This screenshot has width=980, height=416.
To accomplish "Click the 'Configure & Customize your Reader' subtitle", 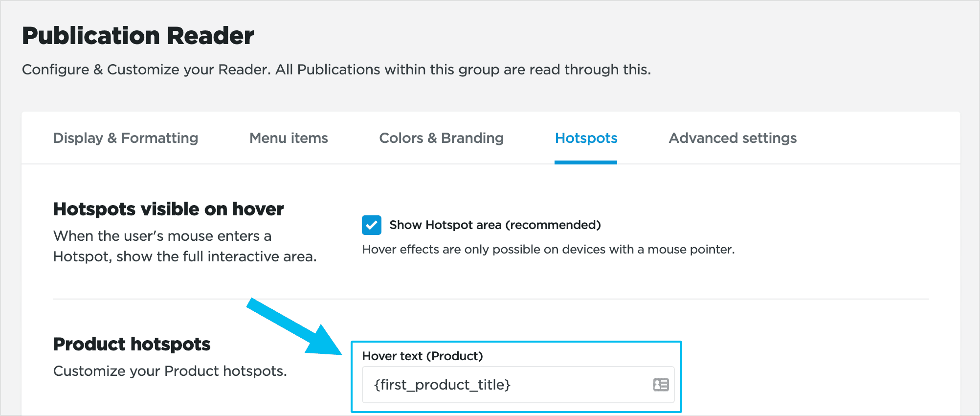I will (336, 69).
